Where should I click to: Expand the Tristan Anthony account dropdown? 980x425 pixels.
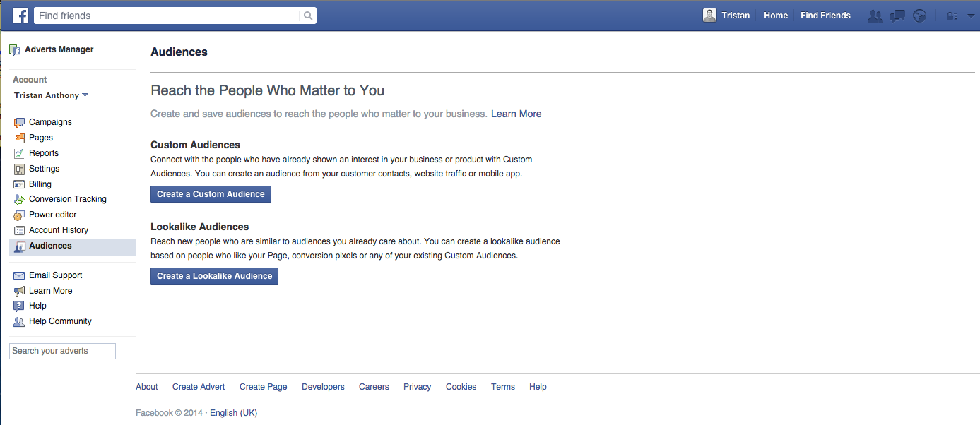tap(85, 95)
